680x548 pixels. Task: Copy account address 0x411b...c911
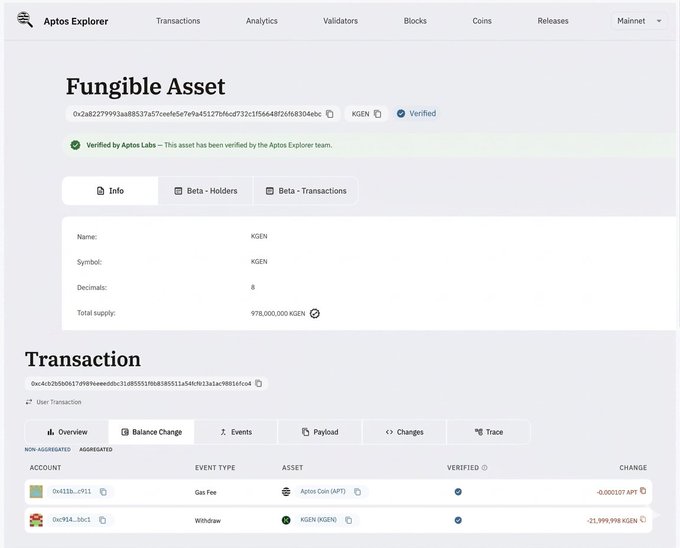click(103, 492)
